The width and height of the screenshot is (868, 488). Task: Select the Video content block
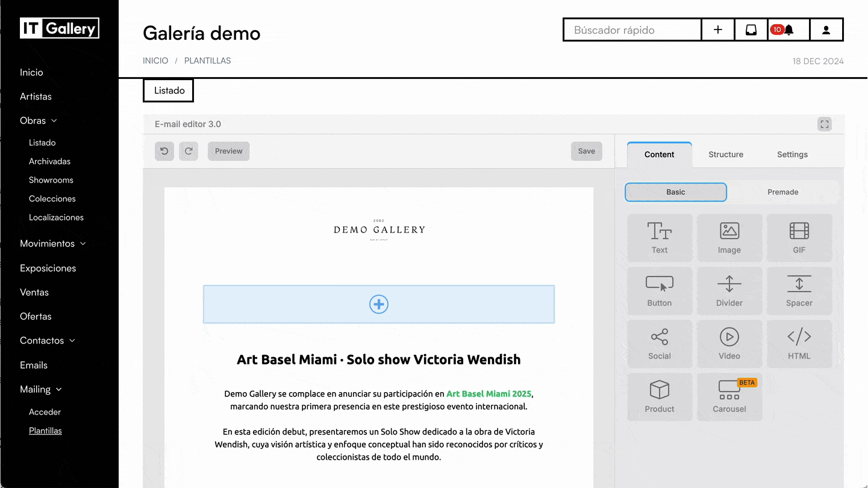coord(729,344)
